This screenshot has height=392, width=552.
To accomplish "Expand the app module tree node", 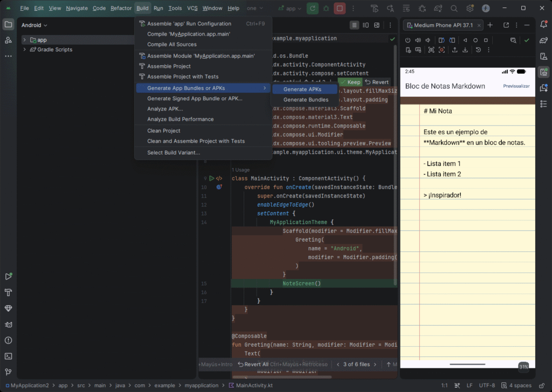I will (24, 40).
